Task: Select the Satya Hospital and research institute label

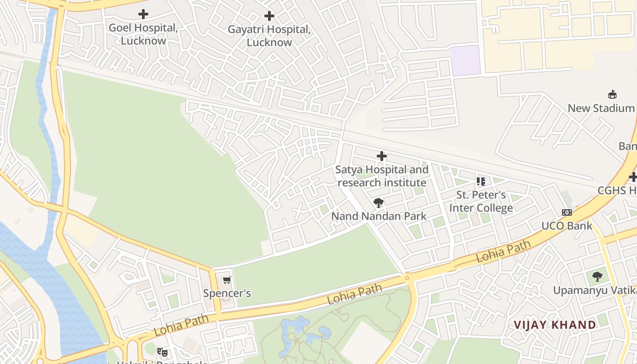Action: 382,176
